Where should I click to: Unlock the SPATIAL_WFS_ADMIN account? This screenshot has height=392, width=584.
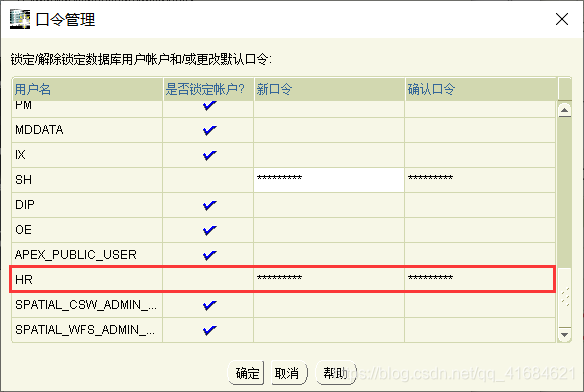[209, 330]
